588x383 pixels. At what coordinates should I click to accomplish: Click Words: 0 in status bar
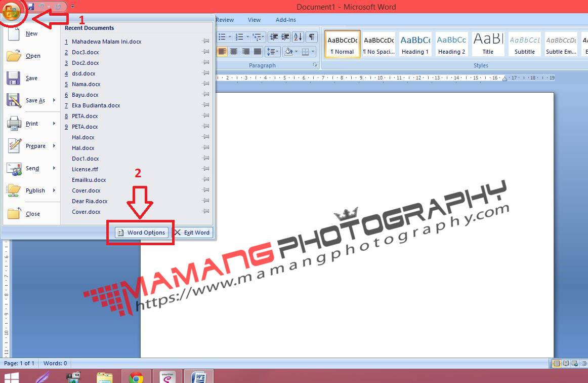coord(55,363)
